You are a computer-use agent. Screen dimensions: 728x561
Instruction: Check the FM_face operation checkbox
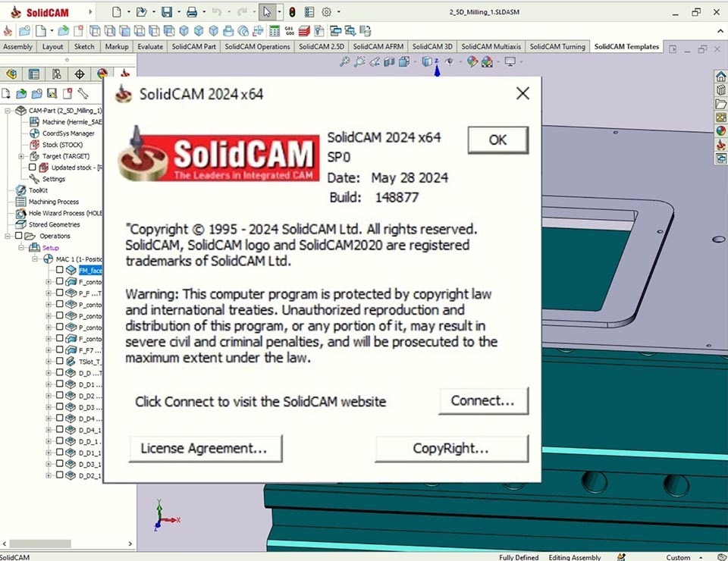59,270
